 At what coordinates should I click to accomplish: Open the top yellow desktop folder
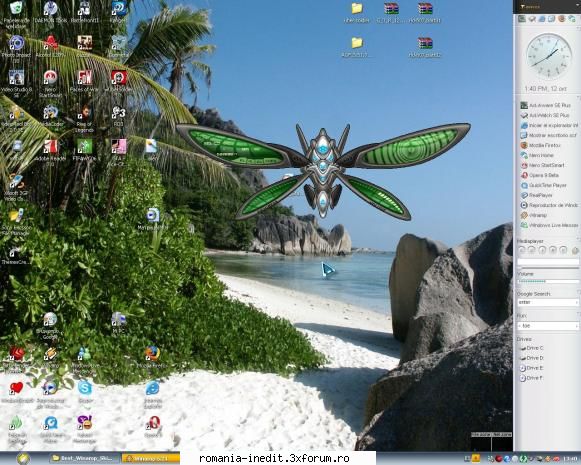click(x=357, y=9)
